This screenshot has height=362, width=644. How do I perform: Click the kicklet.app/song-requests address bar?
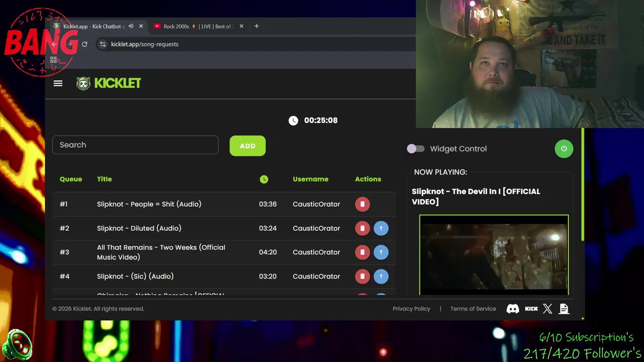[144, 44]
